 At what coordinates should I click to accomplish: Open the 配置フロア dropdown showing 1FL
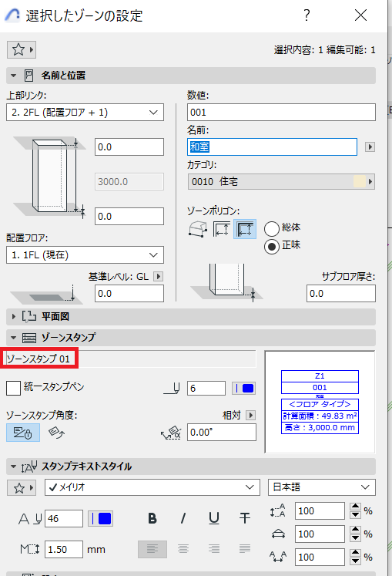point(85,255)
